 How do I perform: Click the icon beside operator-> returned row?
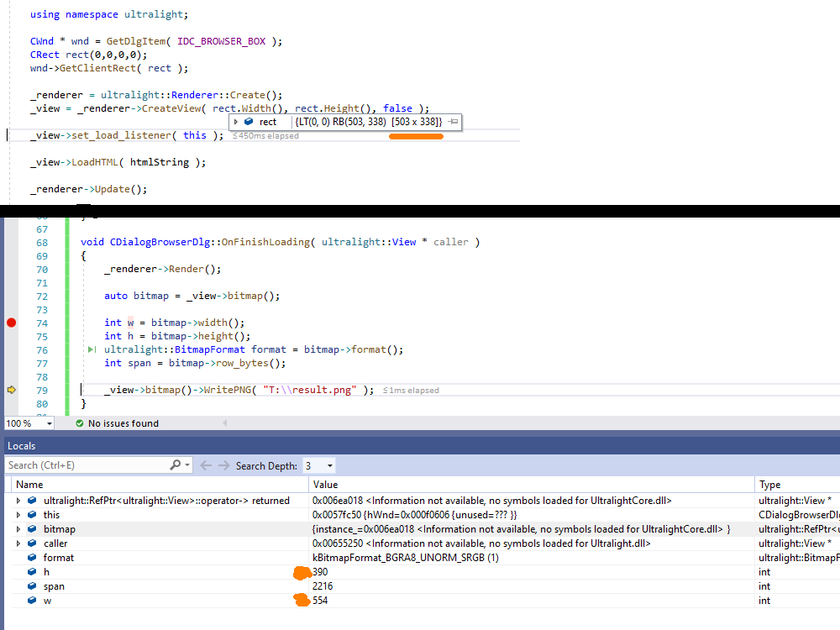[32, 501]
